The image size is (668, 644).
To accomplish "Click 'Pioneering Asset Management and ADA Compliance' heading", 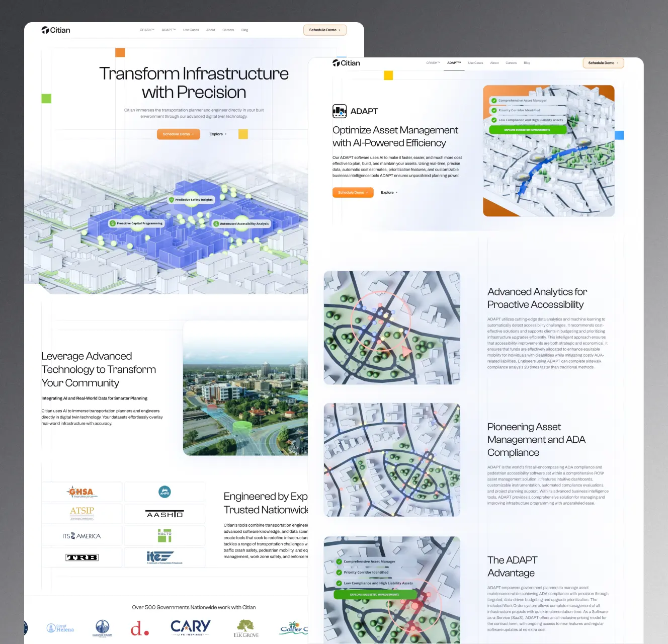I will [x=537, y=440].
